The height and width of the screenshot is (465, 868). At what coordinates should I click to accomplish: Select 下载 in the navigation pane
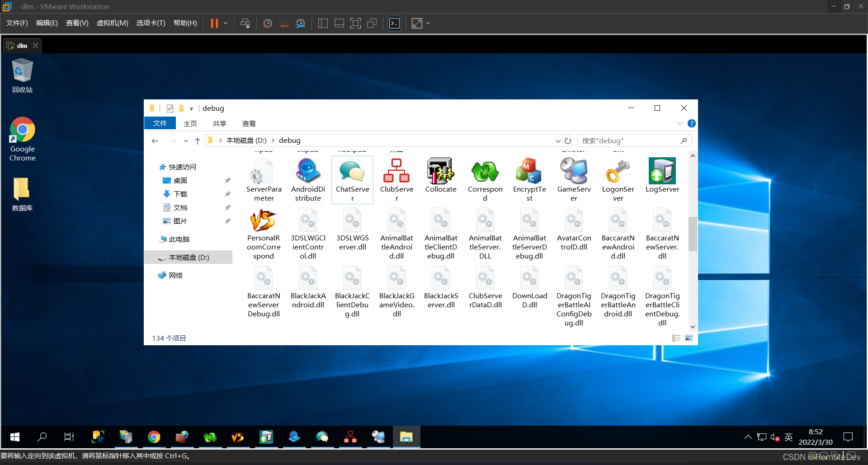point(180,194)
